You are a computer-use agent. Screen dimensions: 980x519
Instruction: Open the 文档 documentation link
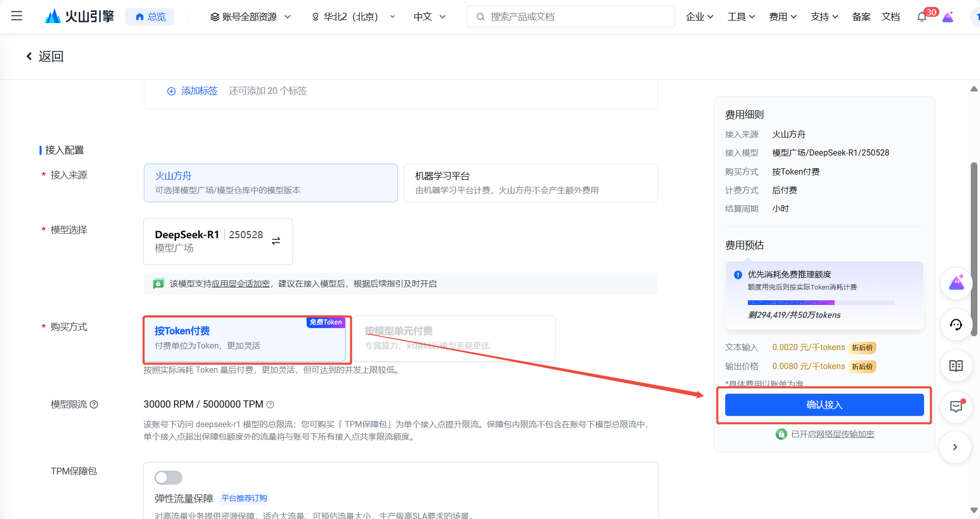[891, 16]
